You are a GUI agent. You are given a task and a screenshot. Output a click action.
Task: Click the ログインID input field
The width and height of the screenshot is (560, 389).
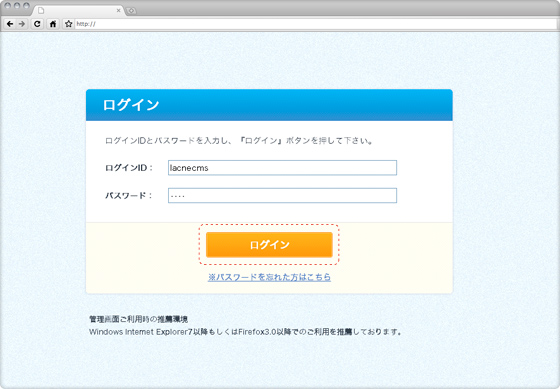282,168
